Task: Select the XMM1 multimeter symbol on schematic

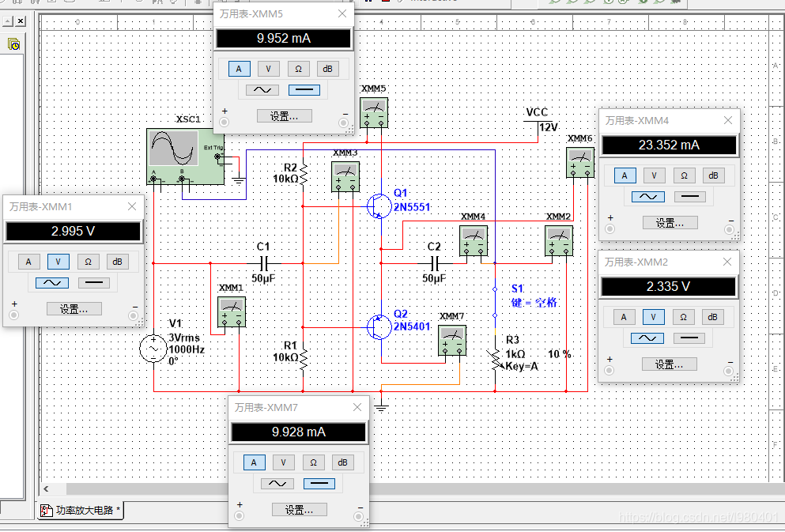Action: [x=232, y=312]
